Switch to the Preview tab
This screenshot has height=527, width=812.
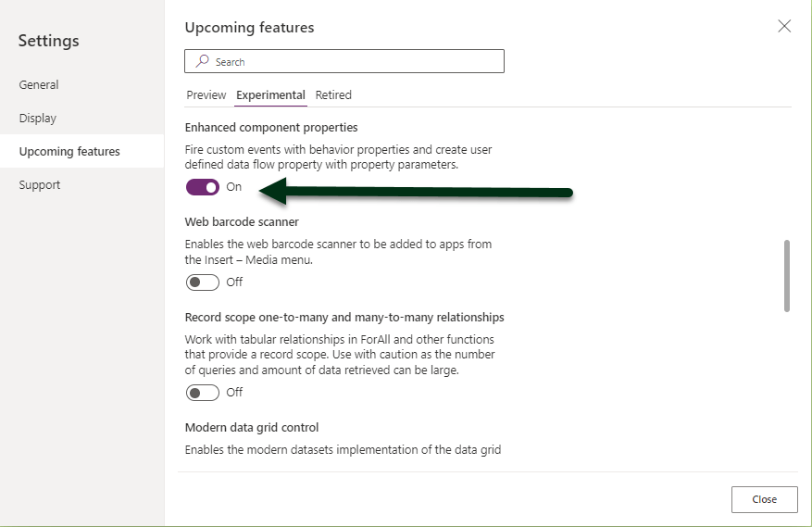[206, 95]
